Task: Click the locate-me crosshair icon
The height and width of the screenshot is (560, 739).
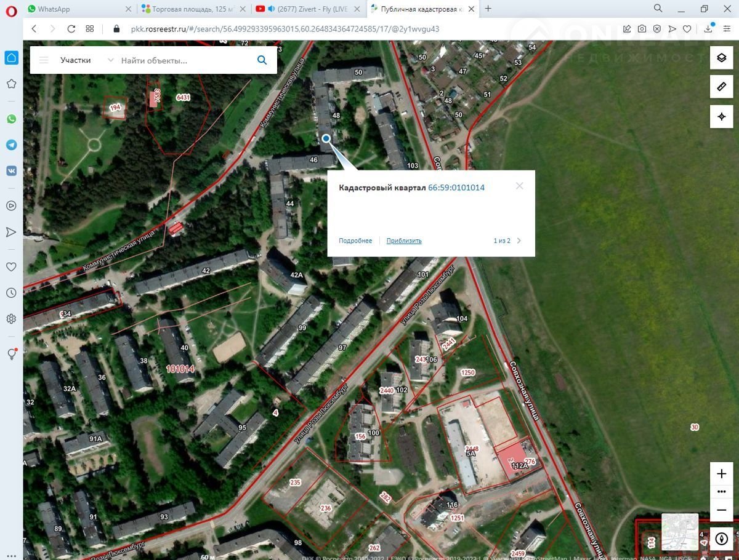Action: click(722, 116)
